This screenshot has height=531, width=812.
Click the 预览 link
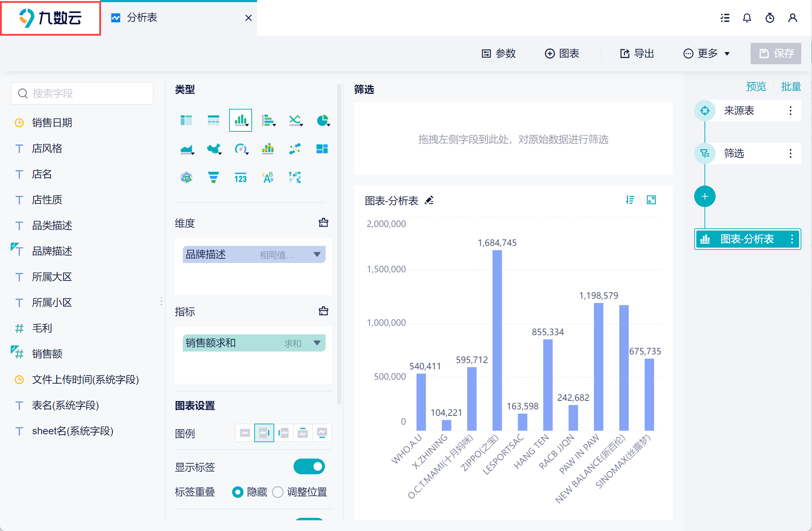coord(756,86)
